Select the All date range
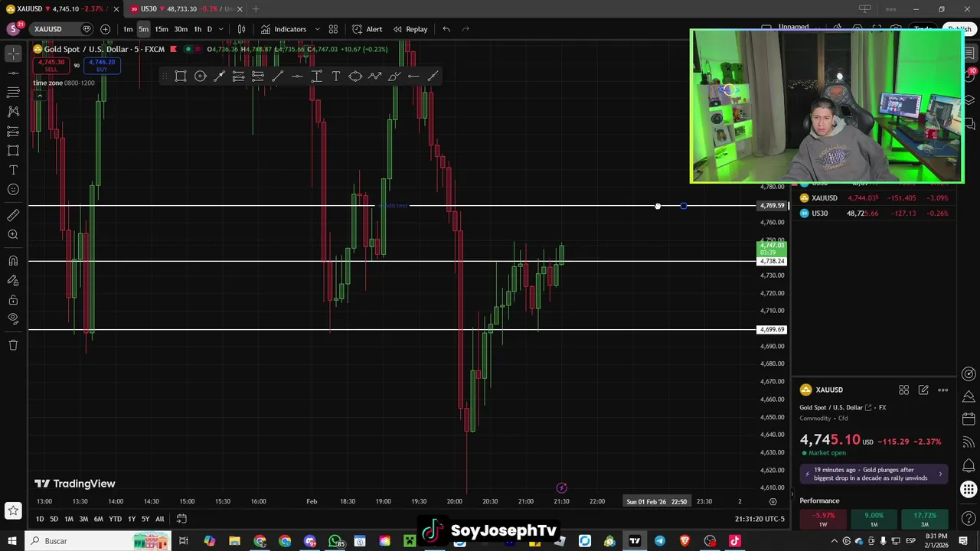 (160, 519)
